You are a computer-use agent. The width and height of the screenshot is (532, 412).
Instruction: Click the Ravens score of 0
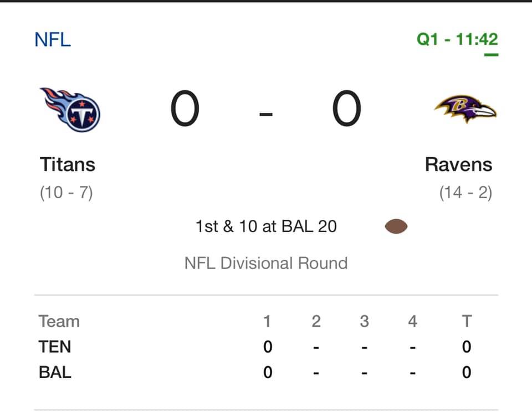tap(347, 110)
